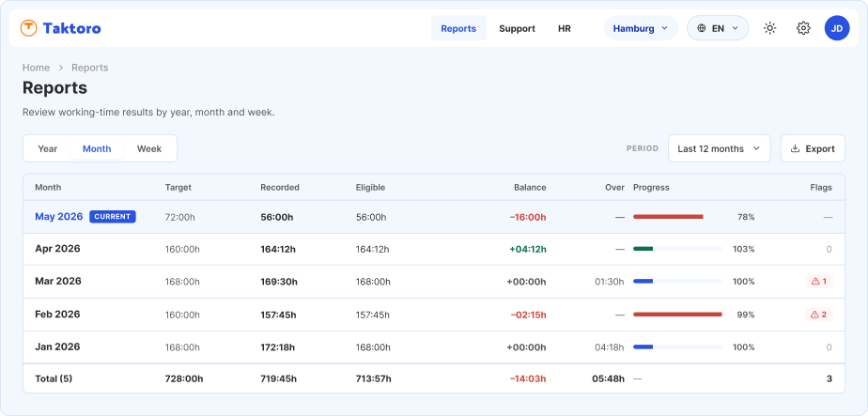Open settings via the gear icon

[x=803, y=28]
